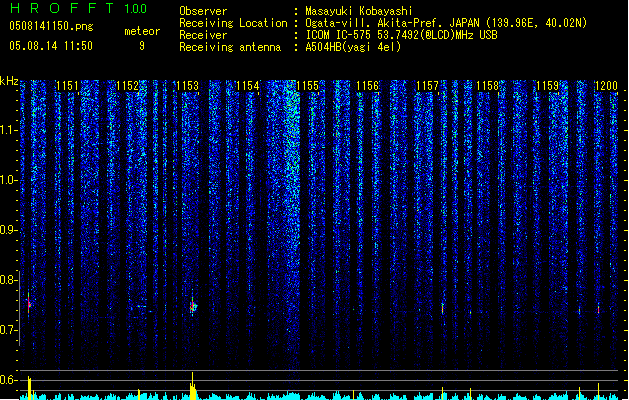Click the 1153 time marker
Viewport: 629px width, 400px height.
[187, 86]
